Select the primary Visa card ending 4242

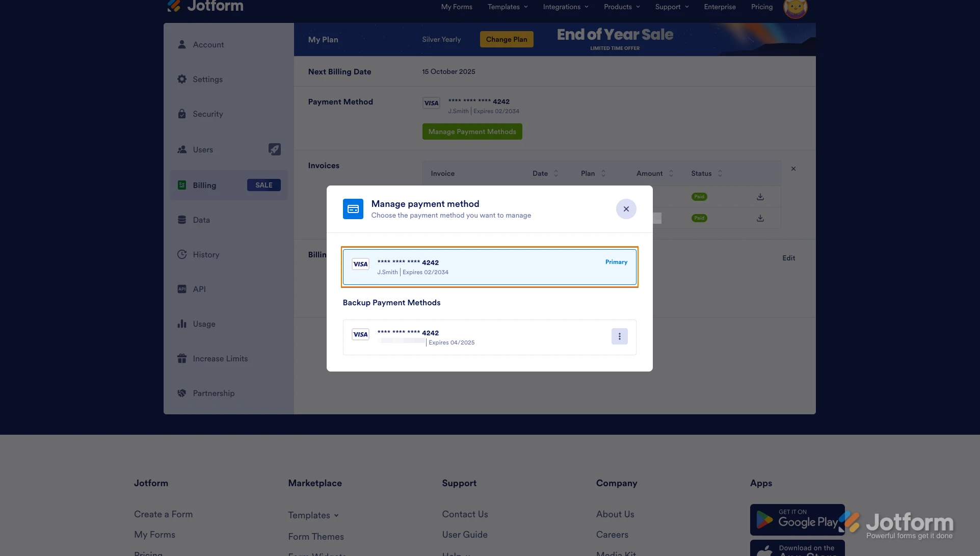(489, 267)
